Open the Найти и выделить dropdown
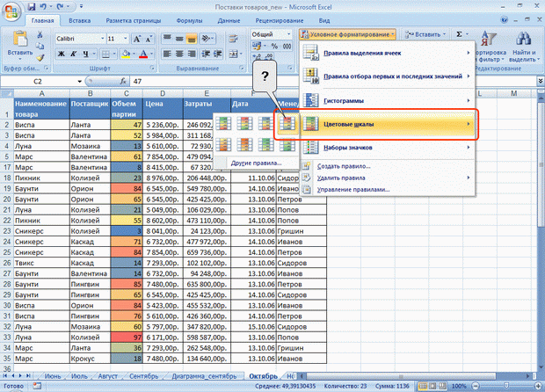The width and height of the screenshot is (545, 392). coord(524,48)
